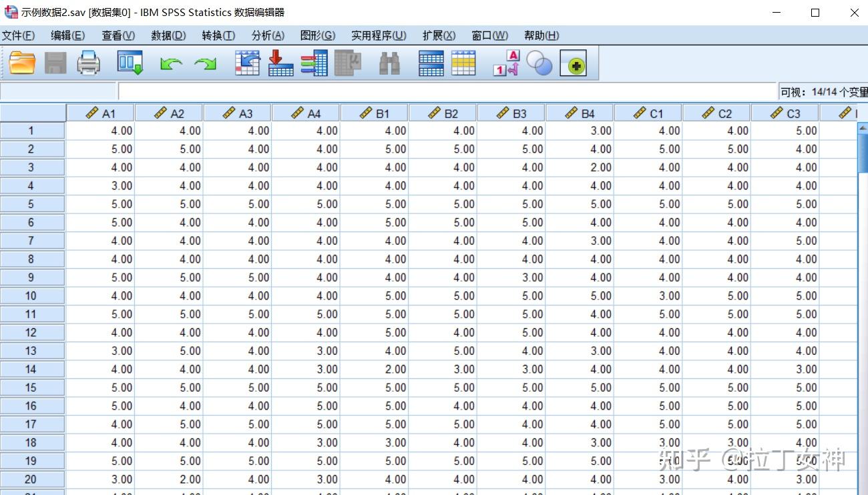Click the cell value editor field

coord(448,91)
